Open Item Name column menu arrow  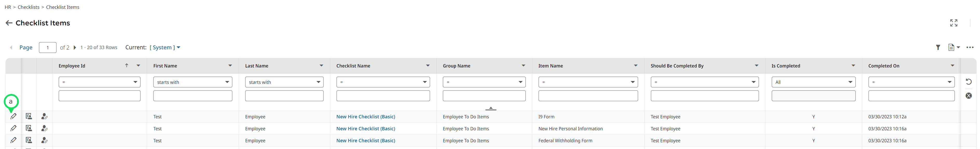point(635,66)
